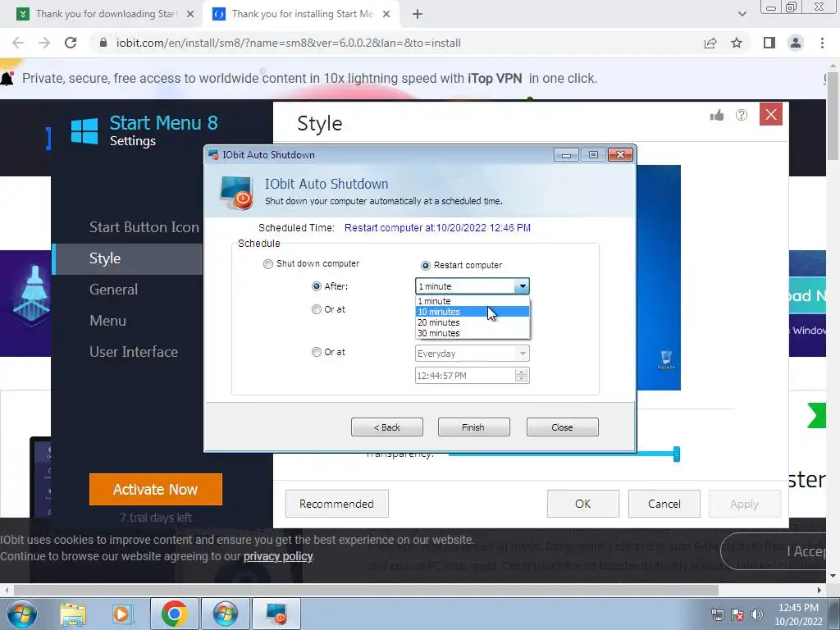Open Chrome three-dot menu
The image size is (840, 630).
(822, 43)
